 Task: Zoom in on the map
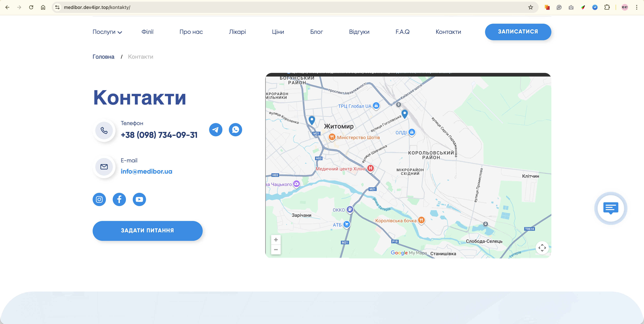pyautogui.click(x=276, y=240)
